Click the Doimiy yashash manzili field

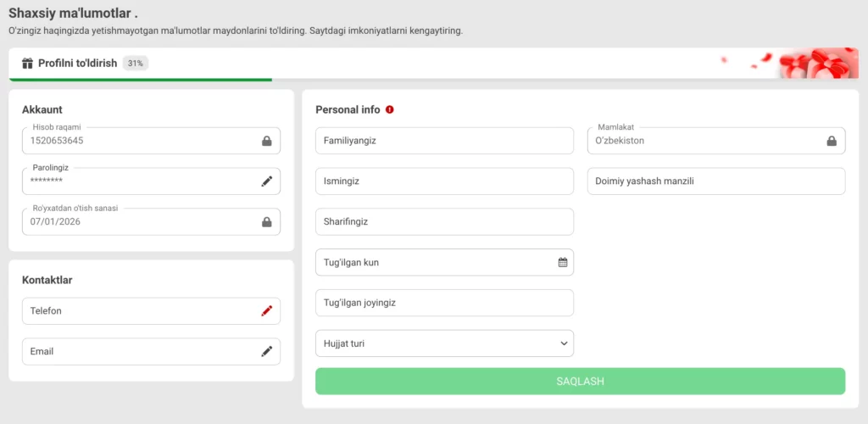[x=716, y=181]
